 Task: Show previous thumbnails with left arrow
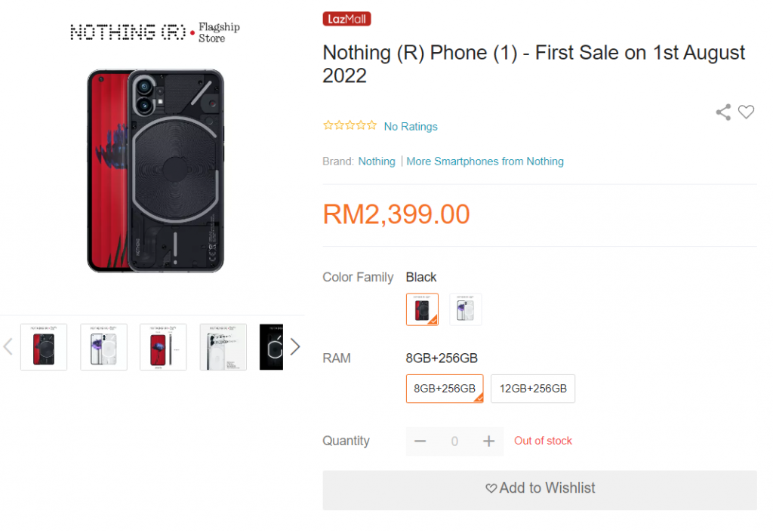coord(8,346)
